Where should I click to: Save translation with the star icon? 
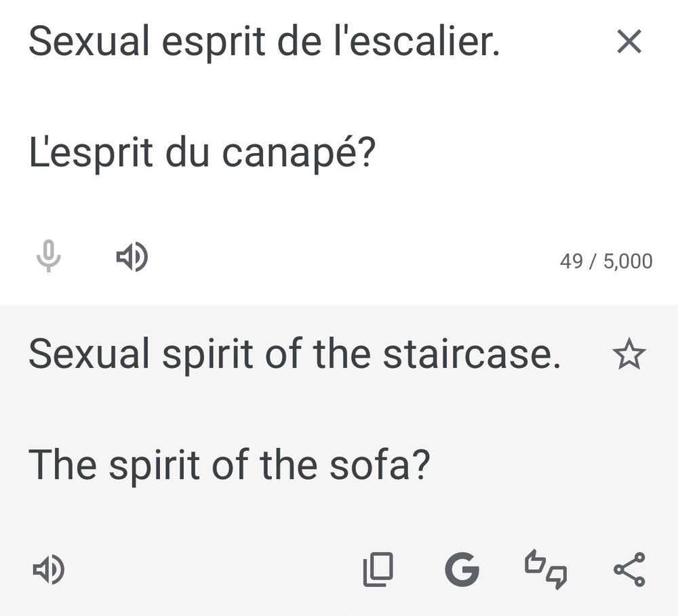[x=629, y=355]
